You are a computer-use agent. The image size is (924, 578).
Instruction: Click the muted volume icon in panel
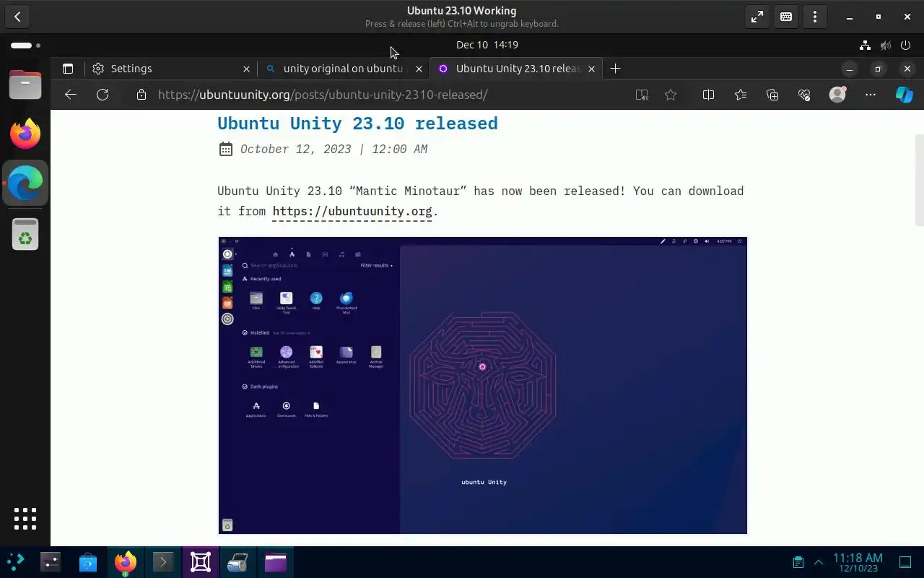[x=886, y=45]
